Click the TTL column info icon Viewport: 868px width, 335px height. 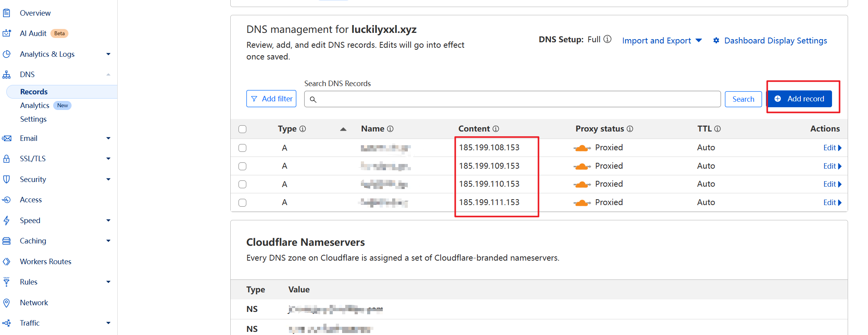point(717,129)
